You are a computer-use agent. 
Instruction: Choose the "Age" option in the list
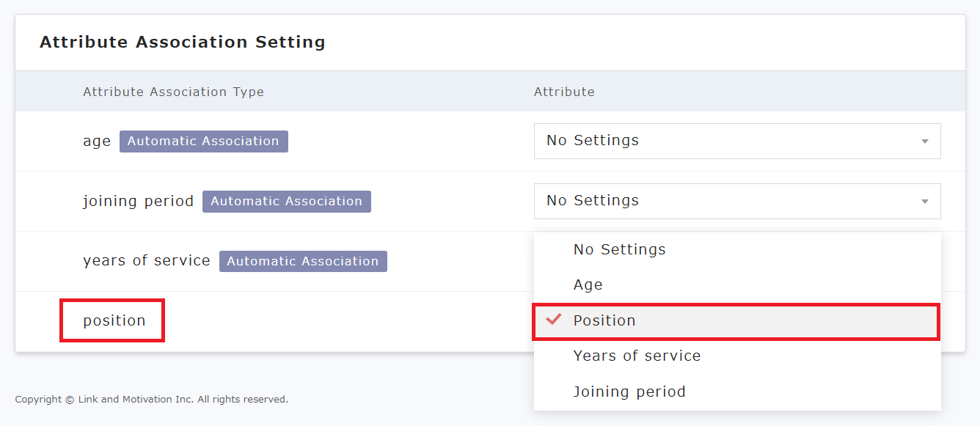[x=588, y=284]
